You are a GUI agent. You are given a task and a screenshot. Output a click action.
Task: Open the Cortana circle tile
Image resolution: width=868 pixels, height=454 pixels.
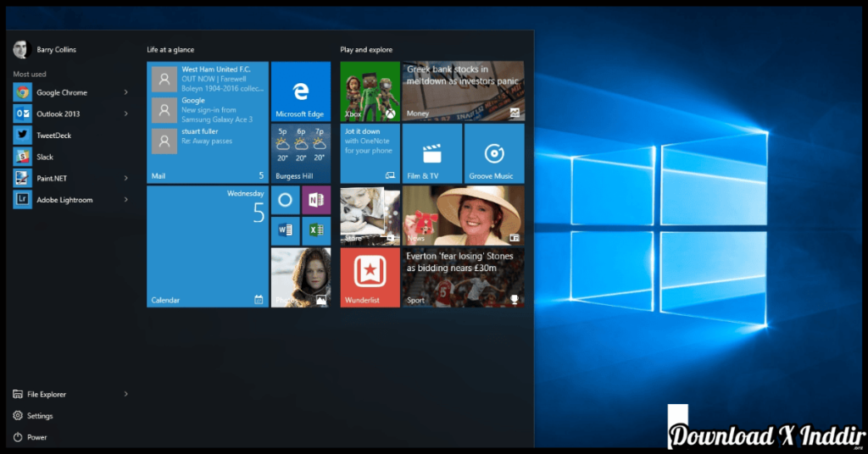click(285, 200)
